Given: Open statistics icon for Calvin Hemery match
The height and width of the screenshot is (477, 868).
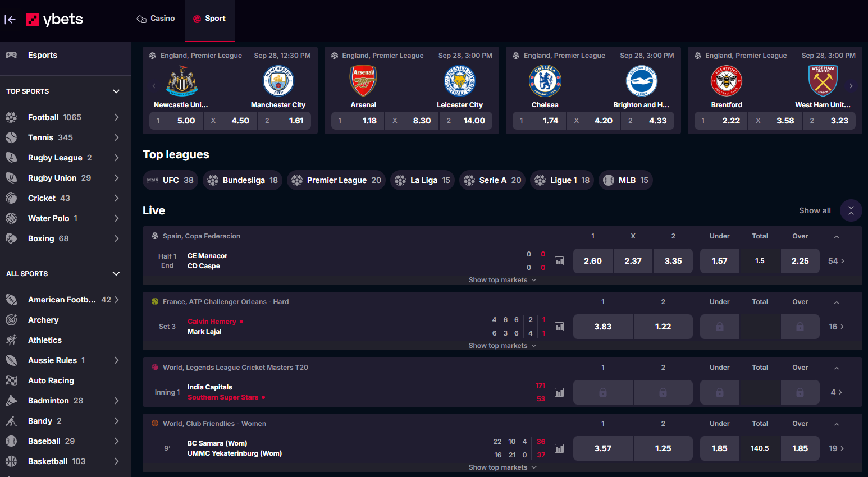Looking at the screenshot, I should coord(559,327).
